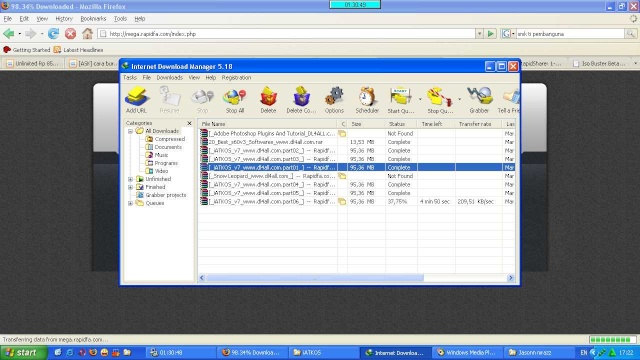This screenshot has height=360, width=640.
Task: Select the Documents category folder
Action: 164,147
